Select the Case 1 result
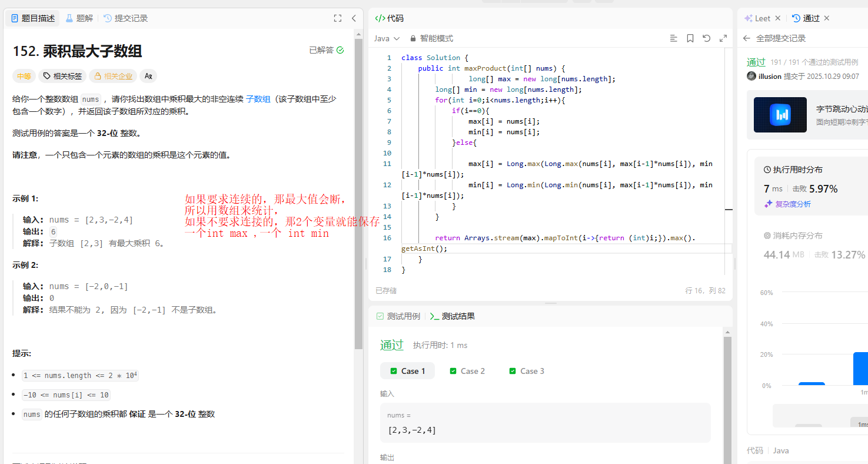Screen dimensions: 868x464 407,371
